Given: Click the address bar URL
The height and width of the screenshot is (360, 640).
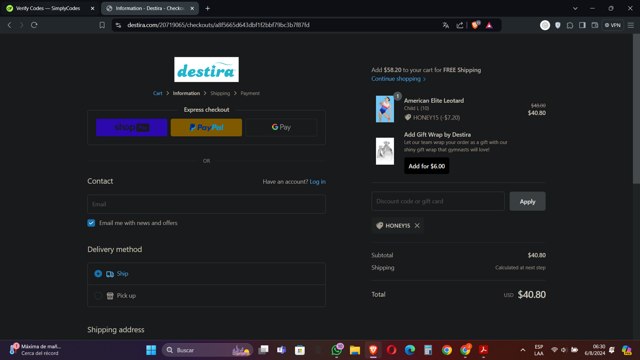Looking at the screenshot, I should (218, 25).
